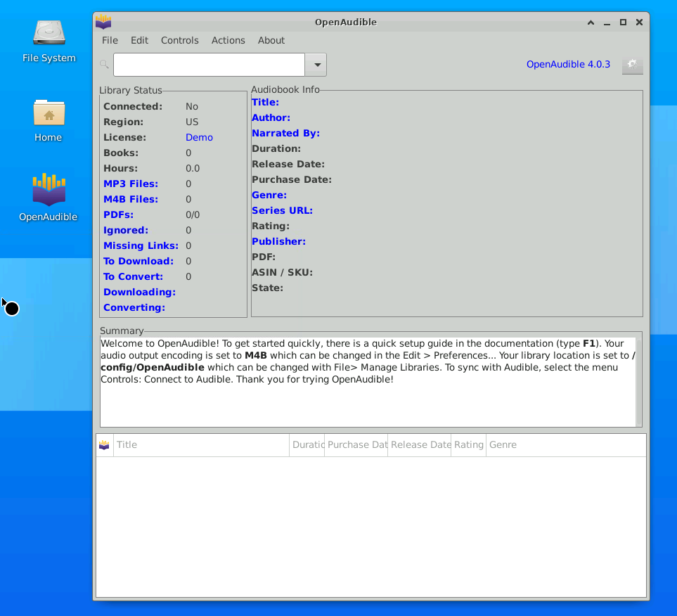The image size is (677, 616).
Task: Open the About menu
Action: click(x=271, y=40)
